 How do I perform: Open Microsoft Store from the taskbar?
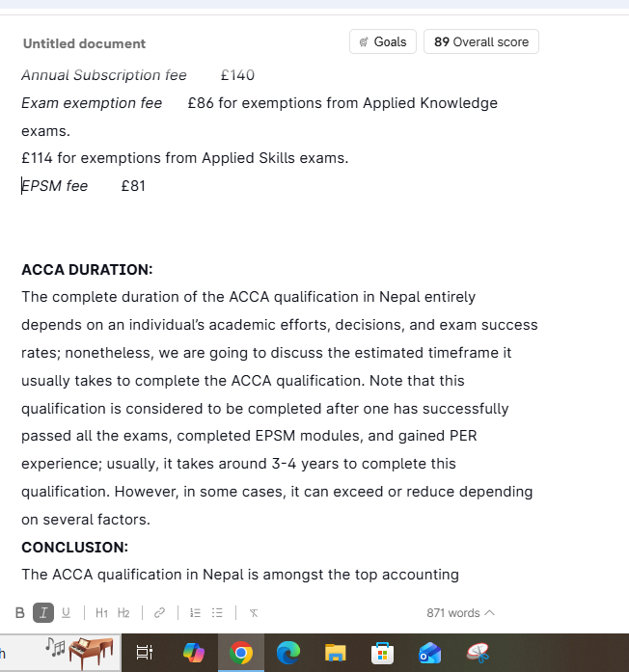click(x=382, y=654)
